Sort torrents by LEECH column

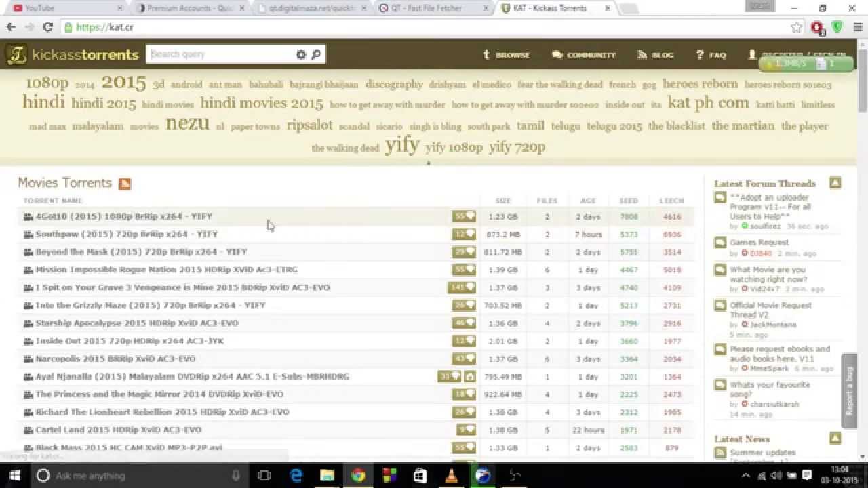point(671,201)
